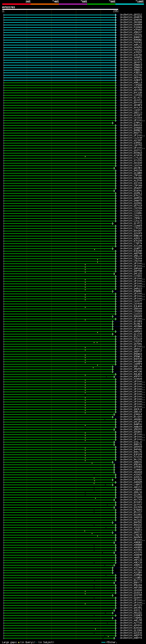Click the green alignment bar for UniRef100_Q47D81

60,344
